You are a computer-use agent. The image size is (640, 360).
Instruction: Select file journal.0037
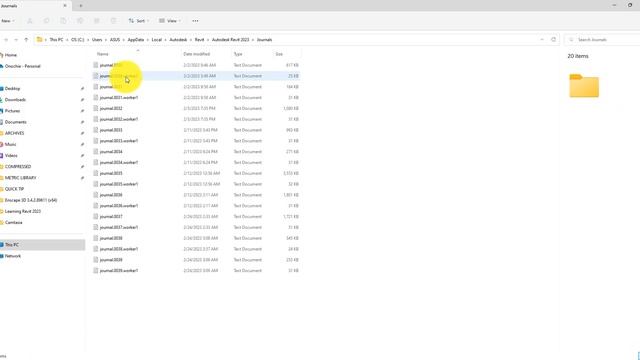click(x=111, y=217)
